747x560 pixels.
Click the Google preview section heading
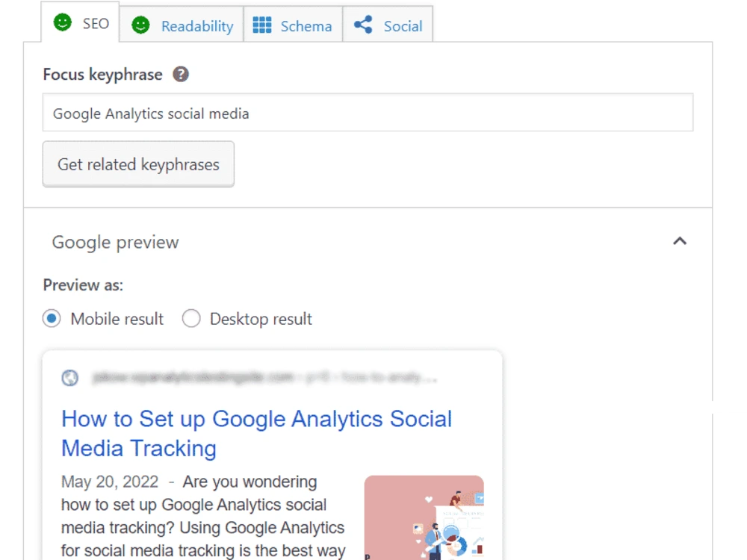115,242
